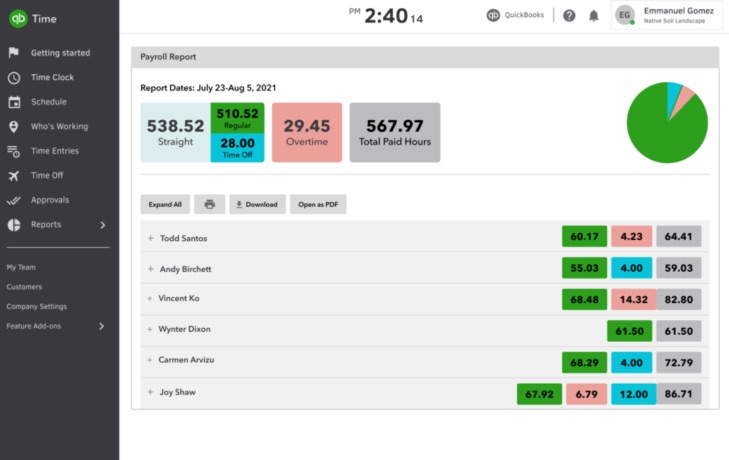Click Carmen Arvizu regular 68.29
The height and width of the screenshot is (460, 729).
coord(584,363)
